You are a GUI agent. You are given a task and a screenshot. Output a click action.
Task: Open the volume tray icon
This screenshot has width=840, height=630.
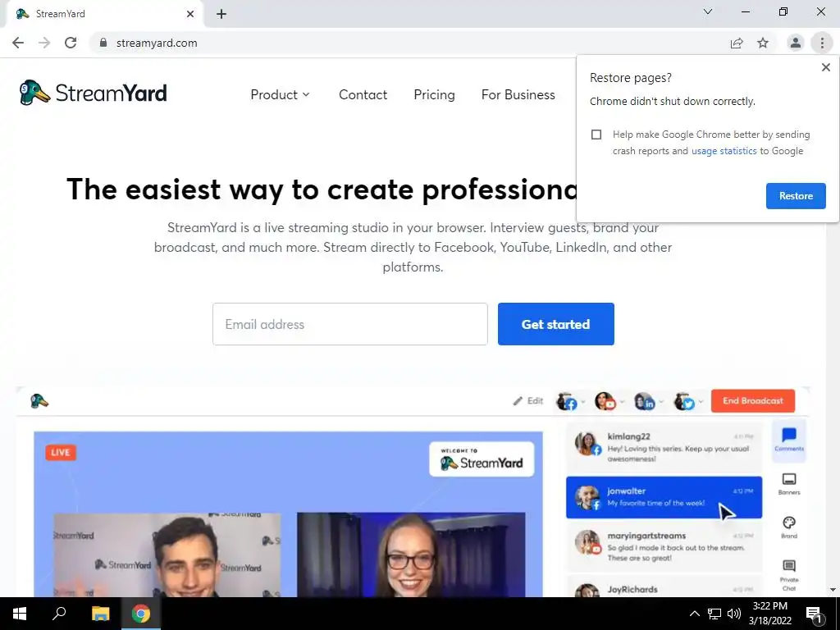pyautogui.click(x=734, y=614)
